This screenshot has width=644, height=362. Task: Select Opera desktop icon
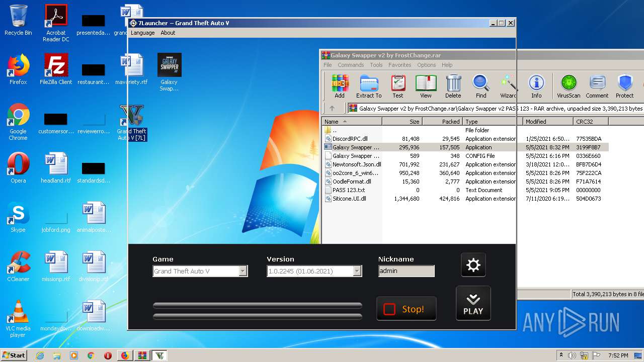(x=18, y=168)
